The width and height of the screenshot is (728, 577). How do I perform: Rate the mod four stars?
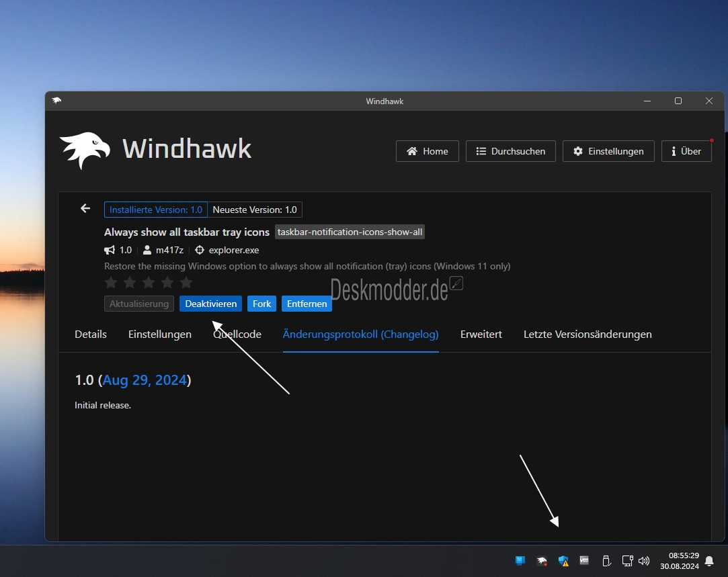(167, 282)
